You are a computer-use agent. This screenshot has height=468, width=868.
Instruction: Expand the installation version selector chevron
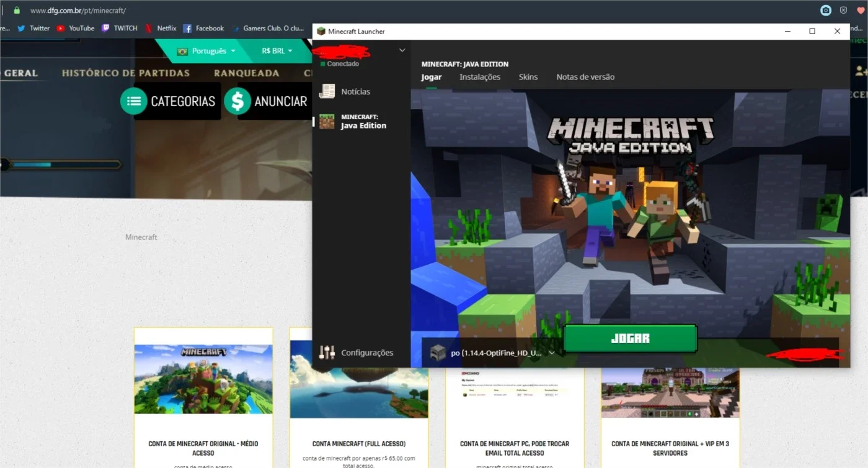tap(551, 353)
